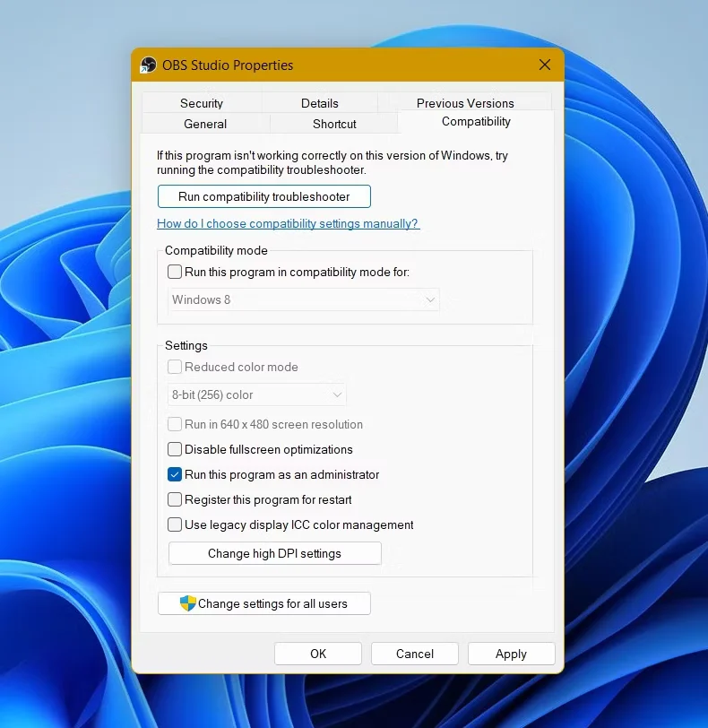Click the OBS Studio icon in title bar
Screen dimensions: 708x728
[148, 65]
